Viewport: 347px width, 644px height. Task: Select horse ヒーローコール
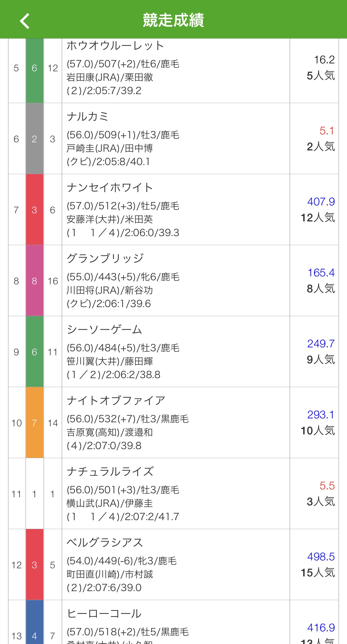point(104,613)
